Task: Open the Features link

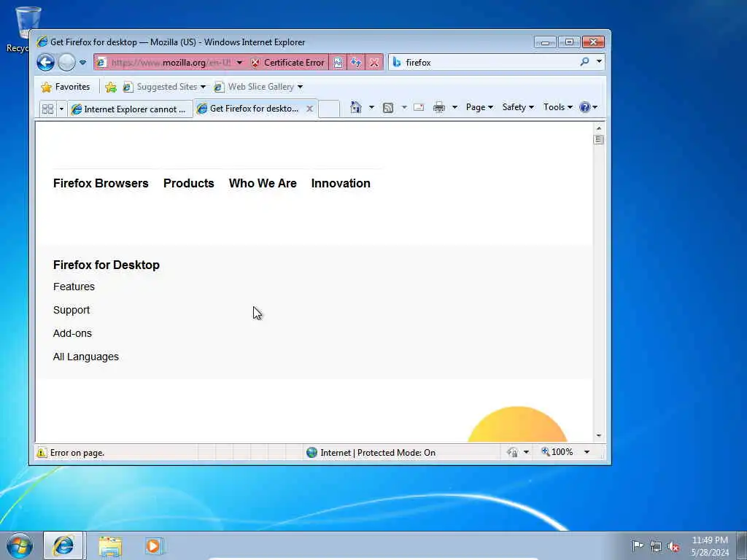Action: point(74,287)
